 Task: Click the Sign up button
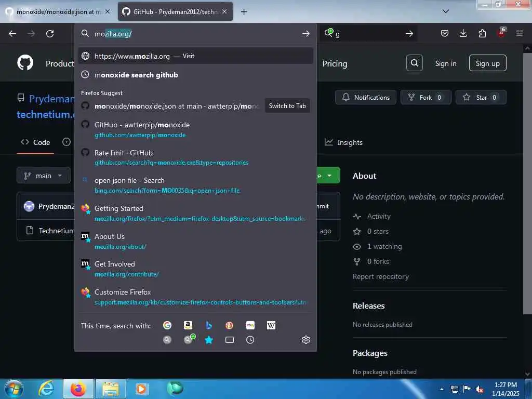[x=487, y=63]
